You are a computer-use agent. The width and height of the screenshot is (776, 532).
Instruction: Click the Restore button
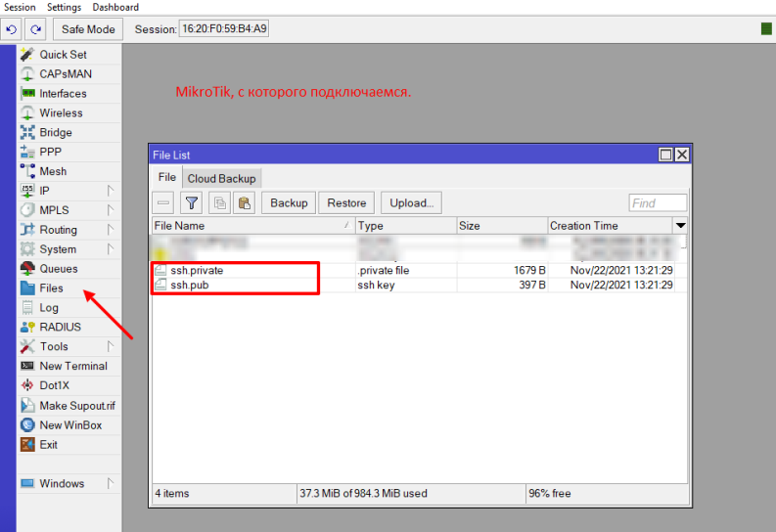pyautogui.click(x=346, y=202)
